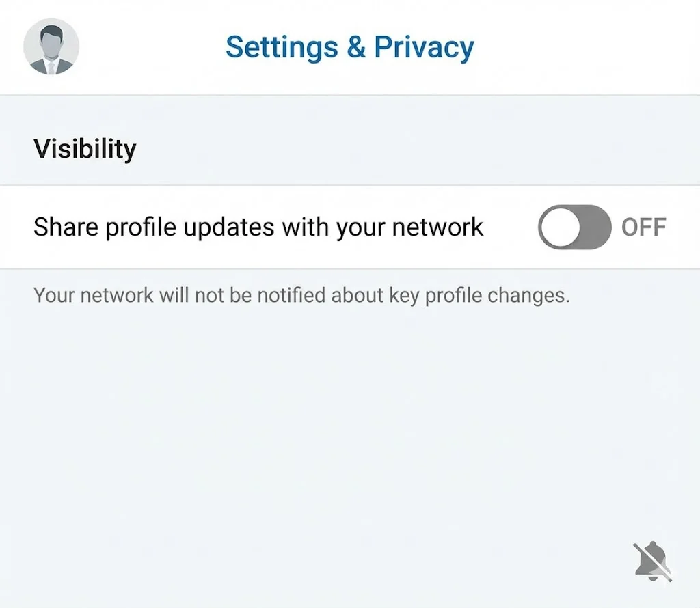This screenshot has height=608, width=700.
Task: Click the network notification explanation text
Action: coord(301,295)
